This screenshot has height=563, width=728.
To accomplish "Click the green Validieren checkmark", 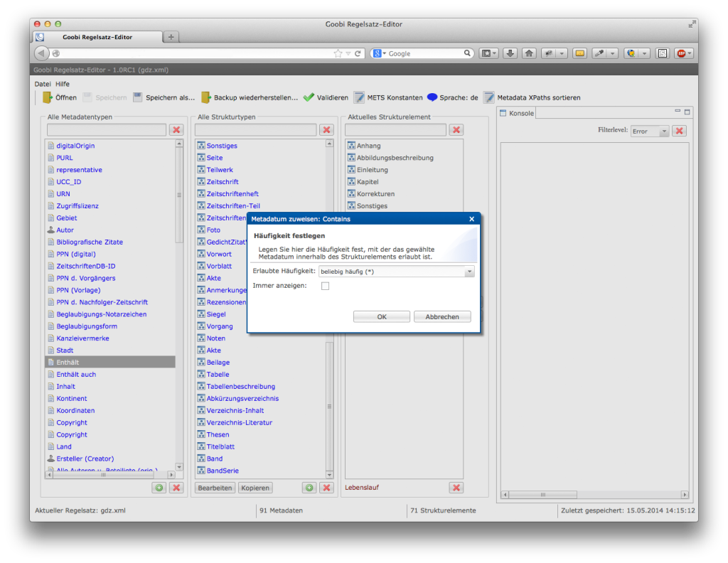I will (309, 97).
